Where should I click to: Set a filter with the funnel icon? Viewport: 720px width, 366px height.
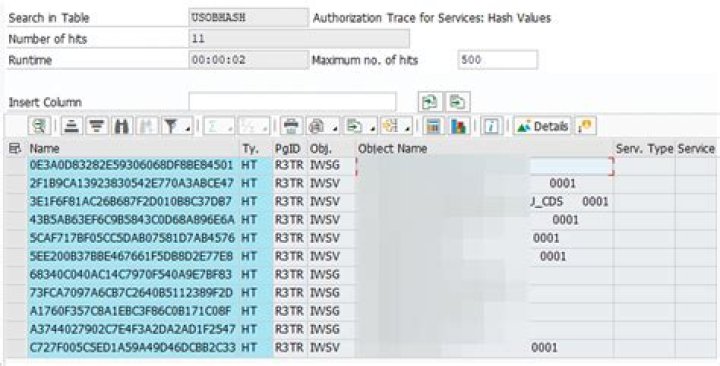(177, 126)
